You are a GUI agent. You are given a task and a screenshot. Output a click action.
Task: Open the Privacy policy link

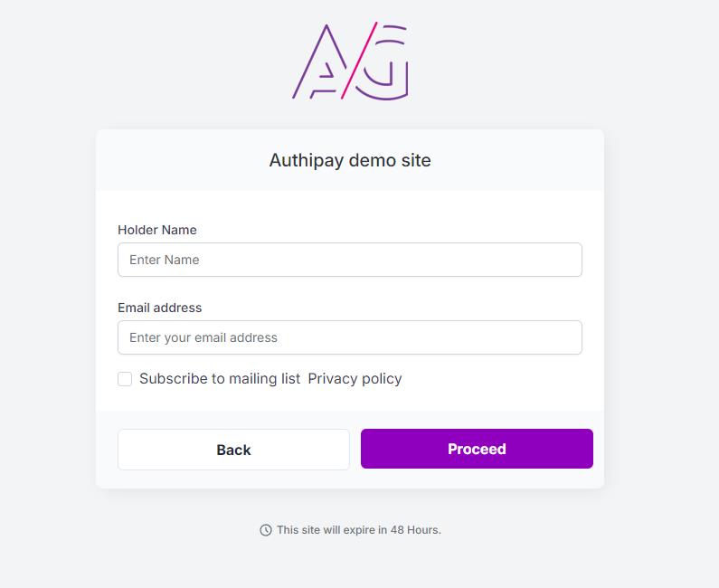[x=355, y=379]
